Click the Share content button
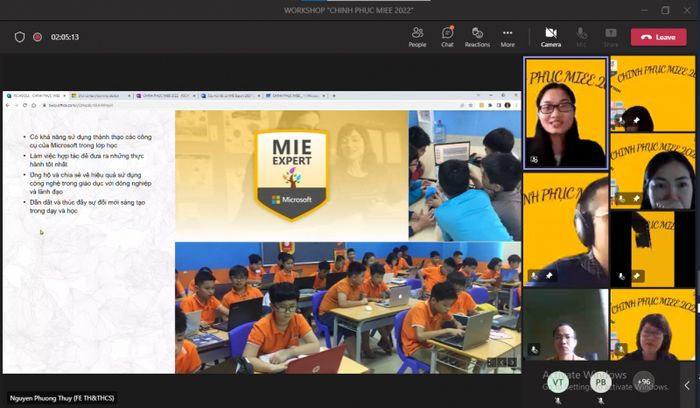Image resolution: width=700 pixels, height=408 pixels. 611,37
